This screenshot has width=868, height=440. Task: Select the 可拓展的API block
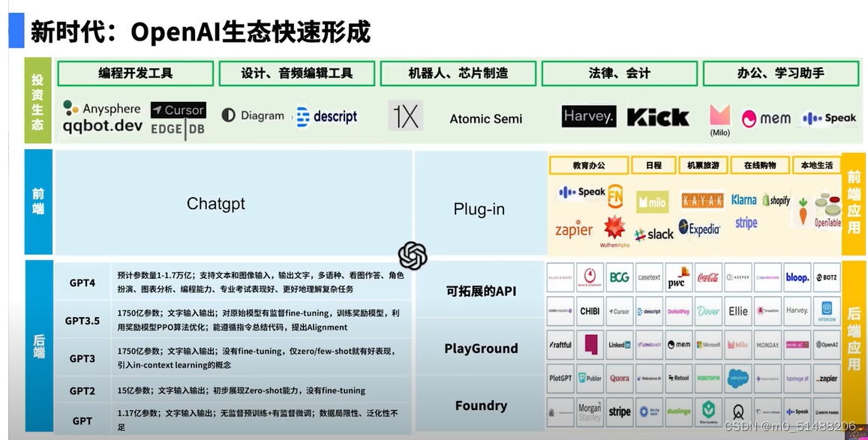481,291
